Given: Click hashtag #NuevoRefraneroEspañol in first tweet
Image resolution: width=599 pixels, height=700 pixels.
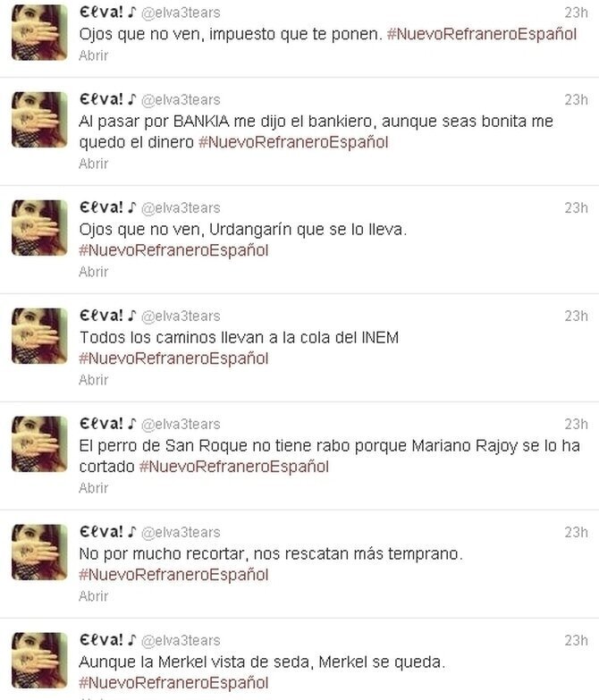Looking at the screenshot, I should 482,34.
